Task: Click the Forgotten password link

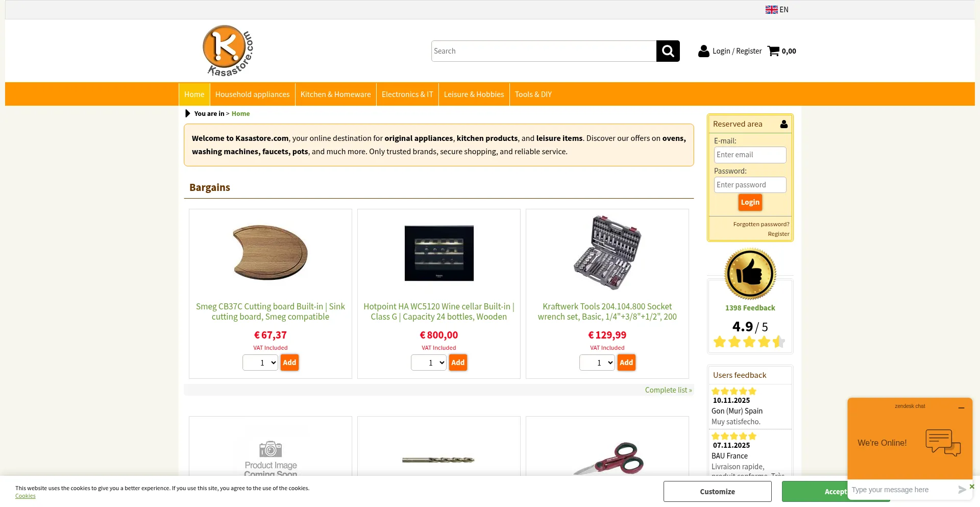Action: pyautogui.click(x=761, y=224)
